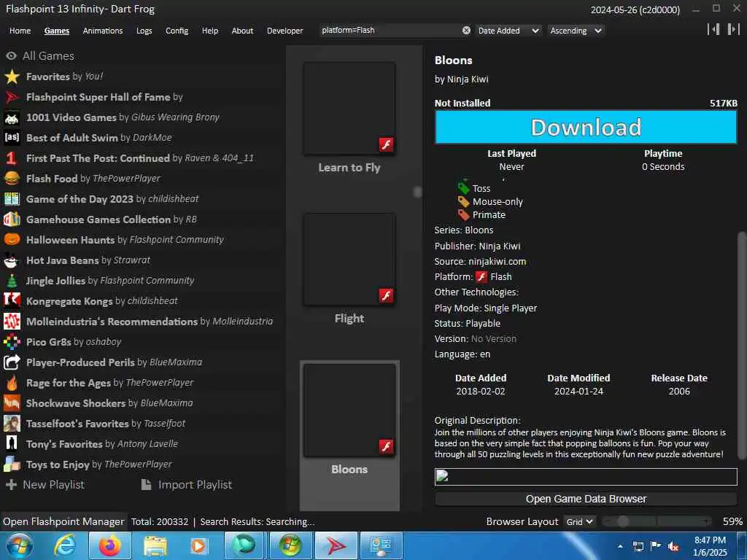This screenshot has height=560, width=747.
Task: Open Internet Explorer from the taskbar
Action: coord(65,545)
